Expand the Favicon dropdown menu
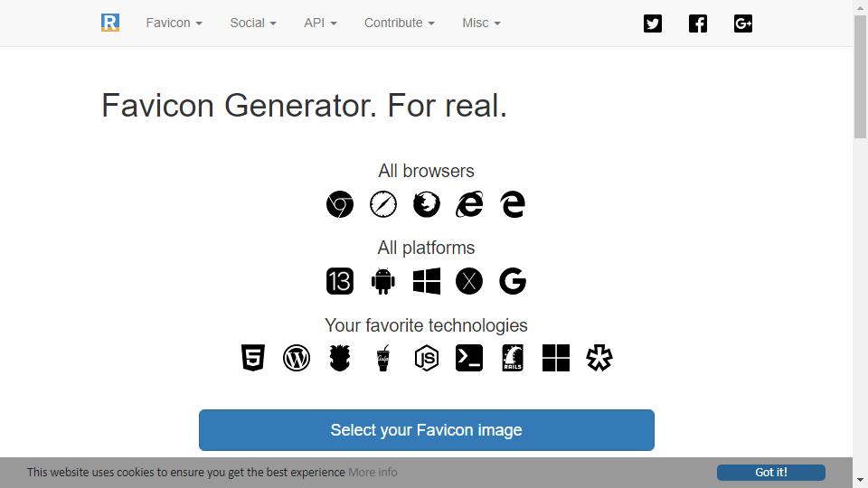This screenshot has width=868, height=488. click(x=175, y=23)
